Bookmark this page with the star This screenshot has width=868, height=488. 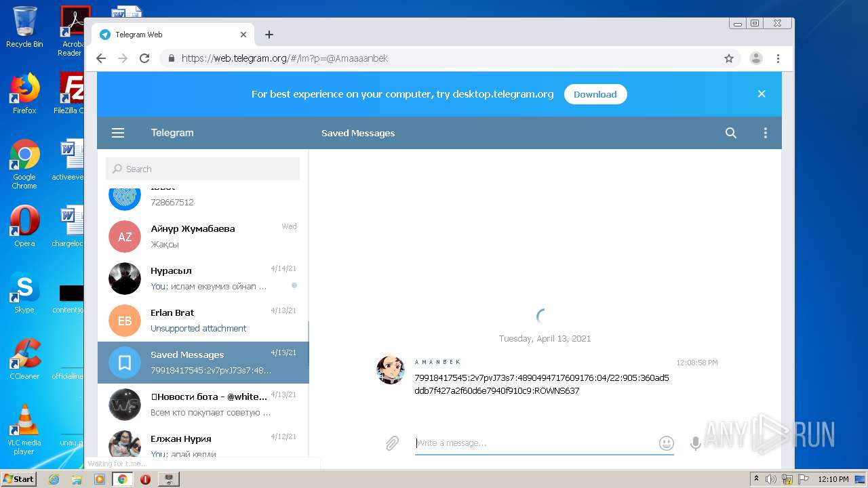[729, 58]
